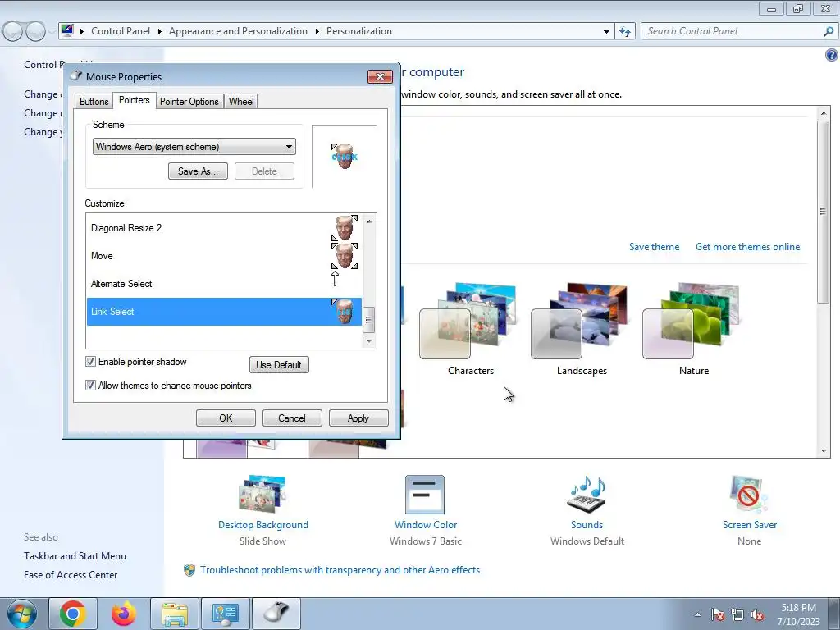
Task: Select the Mouse Properties taskbar button
Action: tap(276, 614)
